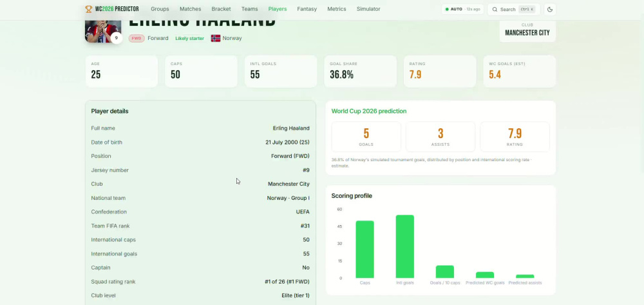Click the WC2026 Predictor home link

(x=111, y=9)
